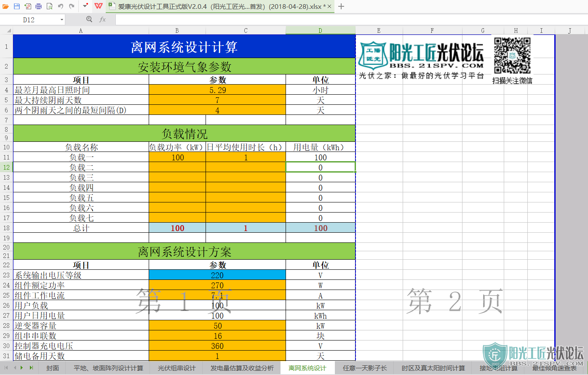Viewport: 588px width, 375px height.
Task: Select the 最差月最高日照时间 label cell
Action: (x=81, y=90)
